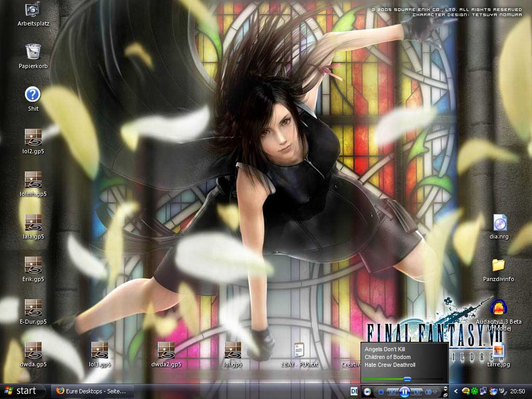Select the Panzdivinfo folder

tap(498, 270)
